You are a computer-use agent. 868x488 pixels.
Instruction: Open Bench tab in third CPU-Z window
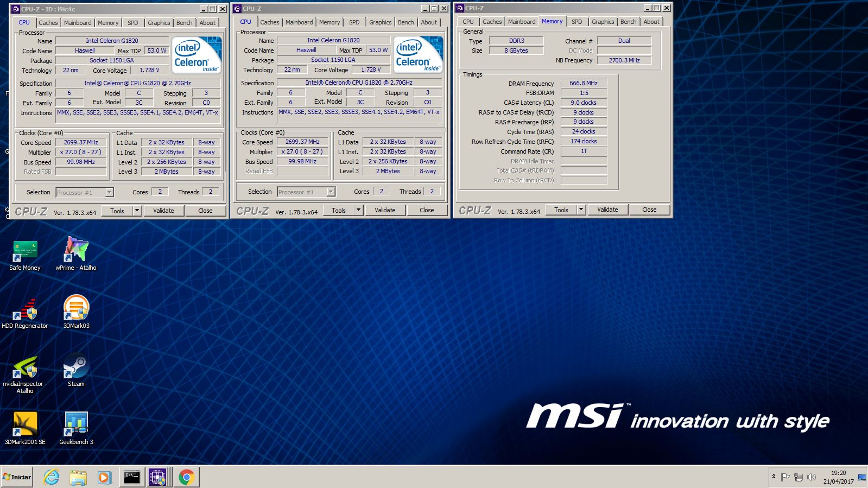(x=628, y=22)
